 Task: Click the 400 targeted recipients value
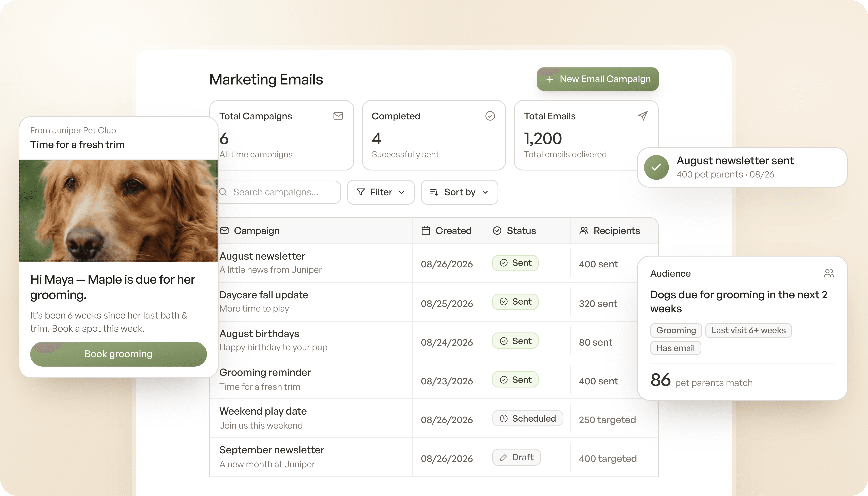pyautogui.click(x=608, y=459)
